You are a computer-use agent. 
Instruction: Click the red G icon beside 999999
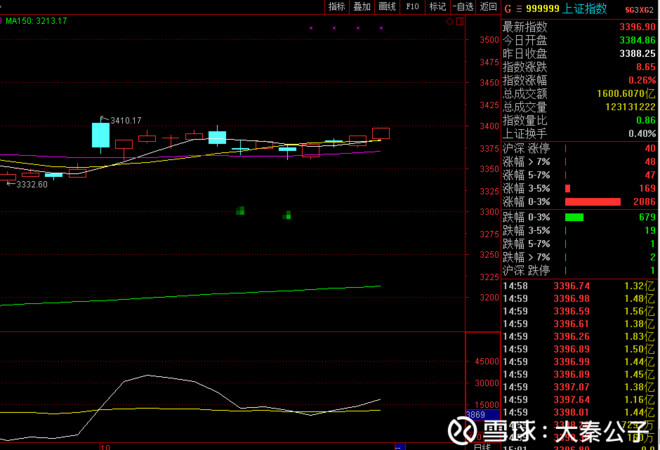[508, 9]
